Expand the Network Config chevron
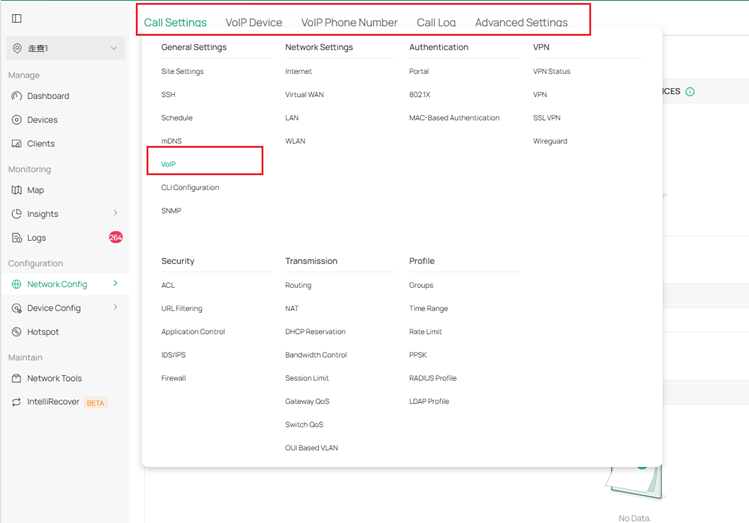 coord(115,283)
